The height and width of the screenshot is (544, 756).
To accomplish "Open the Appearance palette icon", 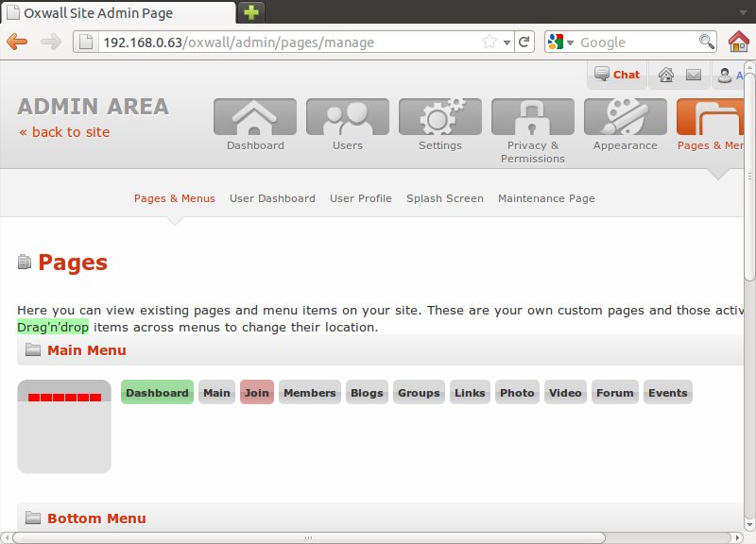I will pyautogui.click(x=626, y=116).
